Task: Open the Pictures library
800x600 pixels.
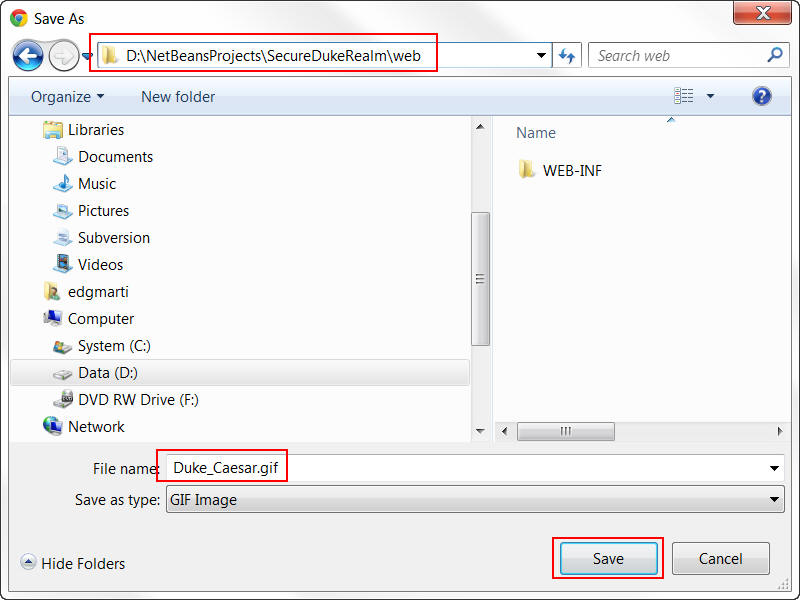Action: point(102,211)
